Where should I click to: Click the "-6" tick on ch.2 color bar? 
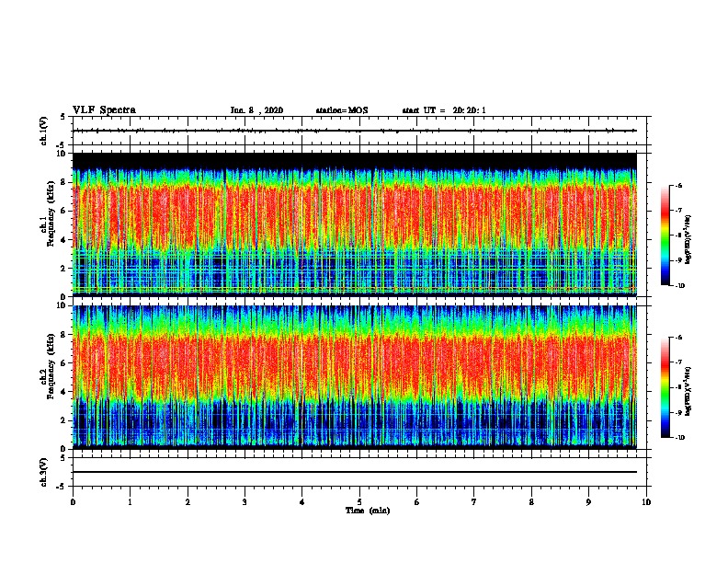pyautogui.click(x=678, y=338)
